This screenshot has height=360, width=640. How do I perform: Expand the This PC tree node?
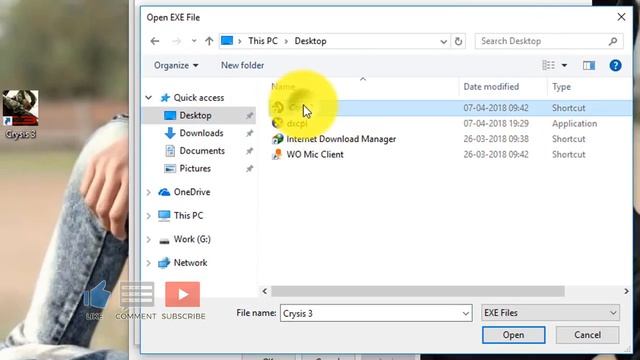(x=149, y=216)
